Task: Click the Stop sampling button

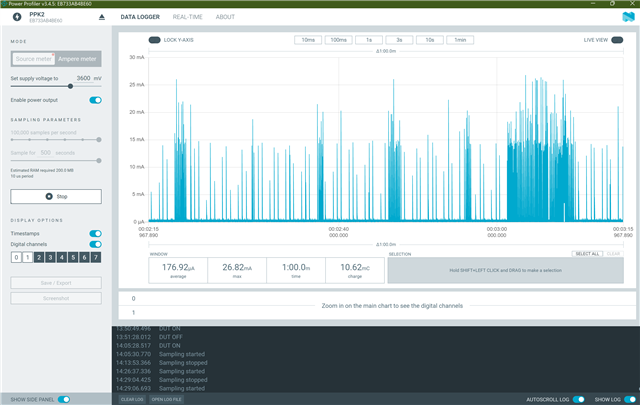Action: pyautogui.click(x=56, y=196)
